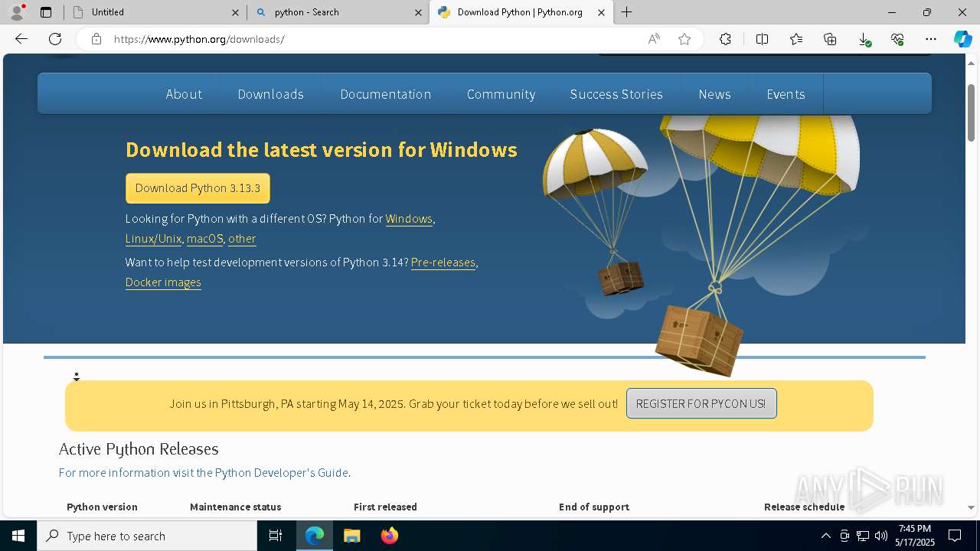Open the volume speaker tray icon
This screenshot has width=980, height=551.
[881, 536]
